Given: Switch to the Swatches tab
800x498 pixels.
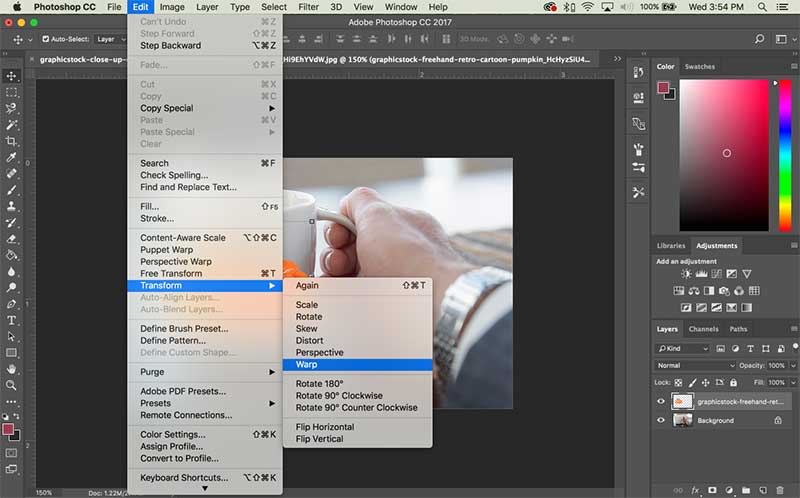Looking at the screenshot, I should 699,67.
